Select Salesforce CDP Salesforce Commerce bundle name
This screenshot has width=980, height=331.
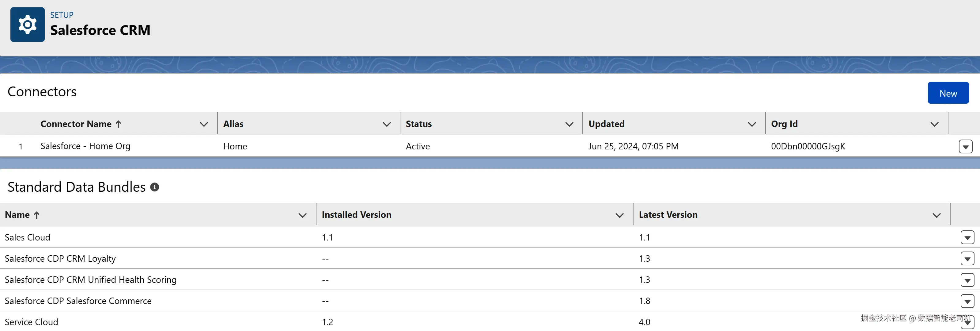coord(78,301)
